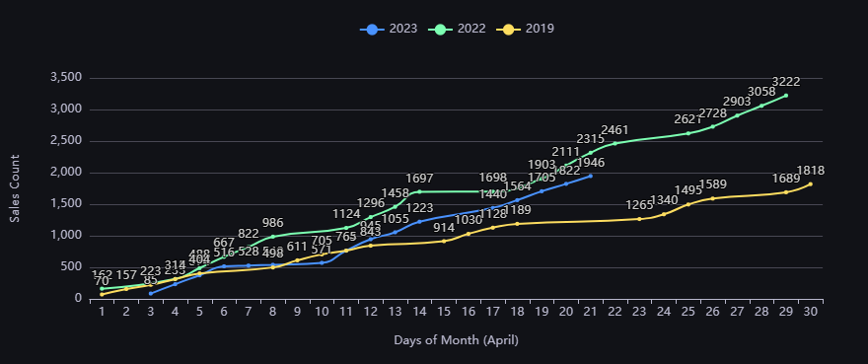
Task: Click the 1564 data label
Action: click(x=517, y=186)
